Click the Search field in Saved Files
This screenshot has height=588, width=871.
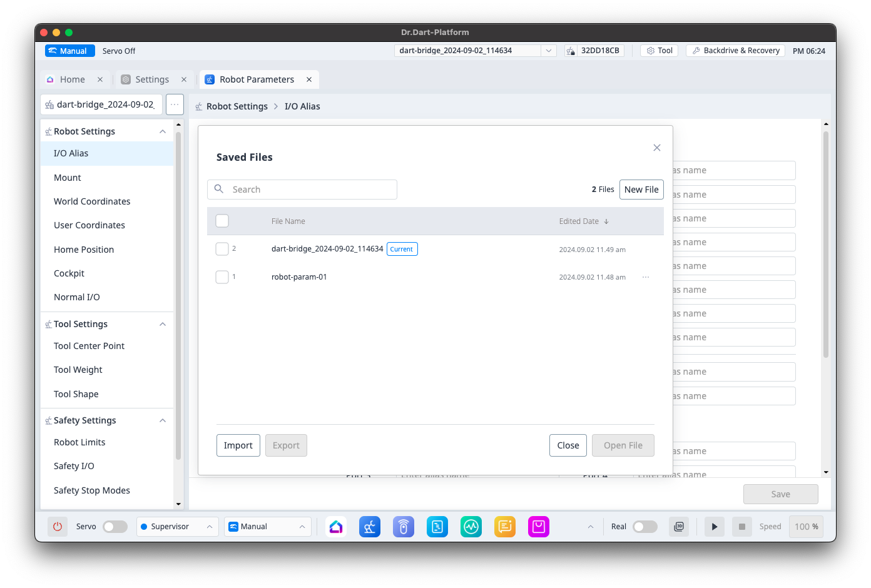pos(310,190)
